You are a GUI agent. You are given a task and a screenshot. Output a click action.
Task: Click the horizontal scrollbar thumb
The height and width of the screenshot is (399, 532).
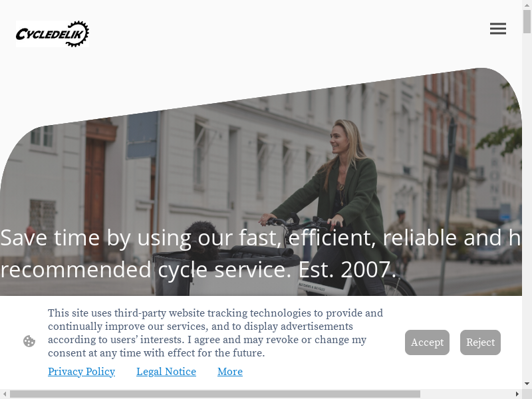[x=215, y=394]
